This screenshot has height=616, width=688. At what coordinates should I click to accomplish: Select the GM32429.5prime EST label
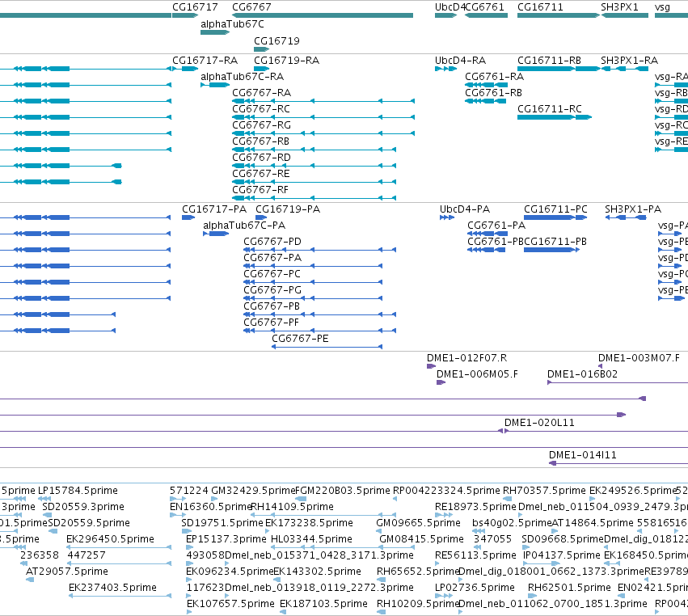[x=254, y=491]
